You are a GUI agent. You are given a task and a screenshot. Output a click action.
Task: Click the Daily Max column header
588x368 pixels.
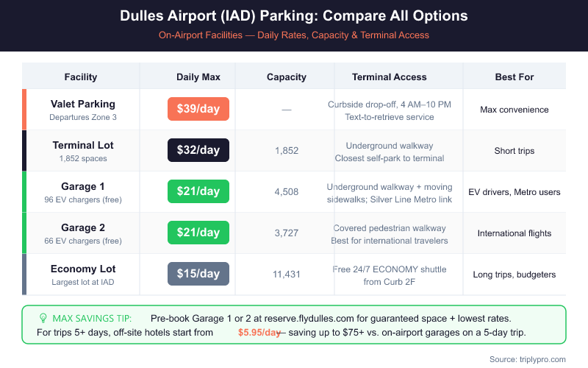click(198, 77)
